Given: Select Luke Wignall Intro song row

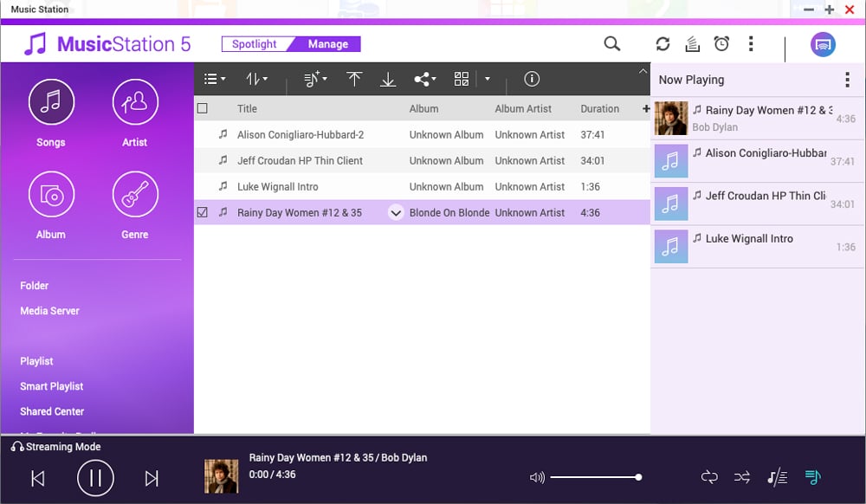Looking at the screenshot, I should [x=422, y=186].
